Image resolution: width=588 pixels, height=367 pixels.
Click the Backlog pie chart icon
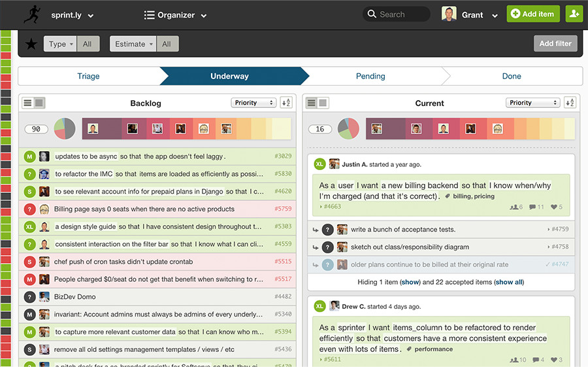[x=64, y=129]
